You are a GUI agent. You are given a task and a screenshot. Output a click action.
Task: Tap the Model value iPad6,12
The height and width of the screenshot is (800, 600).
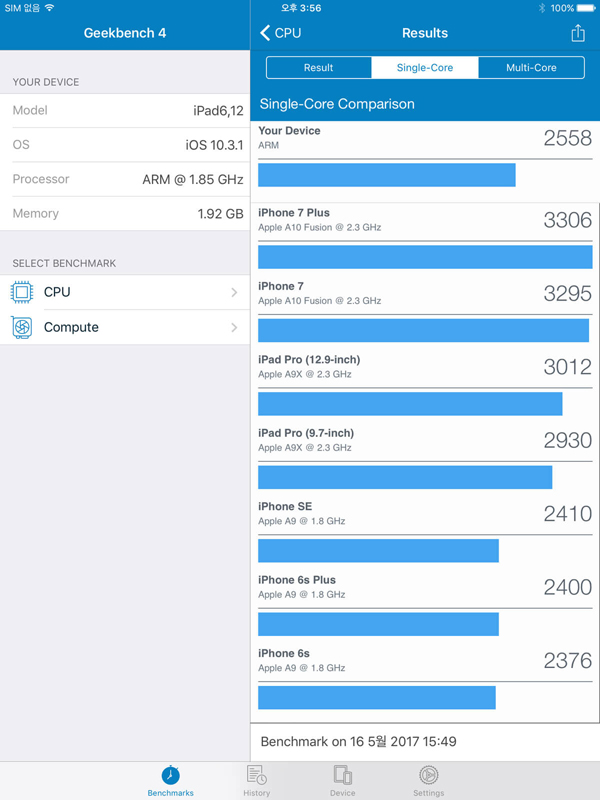pyautogui.click(x=218, y=111)
